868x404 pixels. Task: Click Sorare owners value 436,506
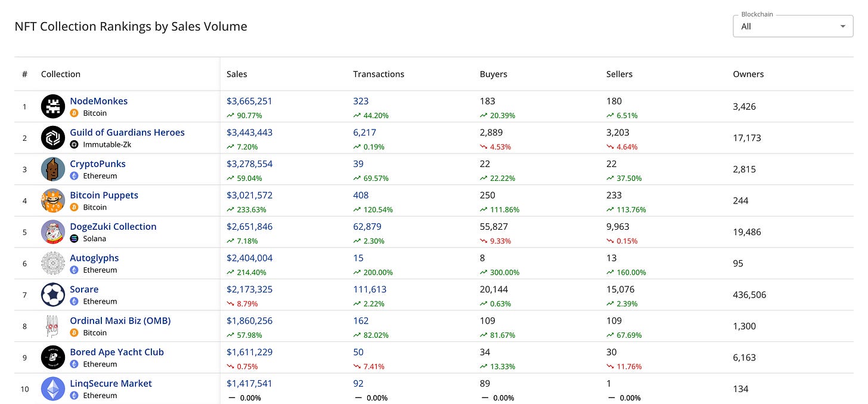tap(749, 295)
